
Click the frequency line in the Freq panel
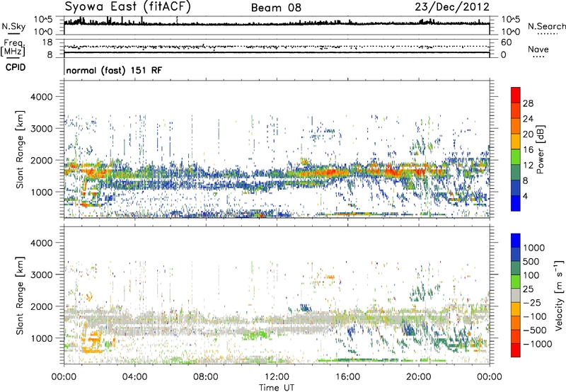point(277,52)
